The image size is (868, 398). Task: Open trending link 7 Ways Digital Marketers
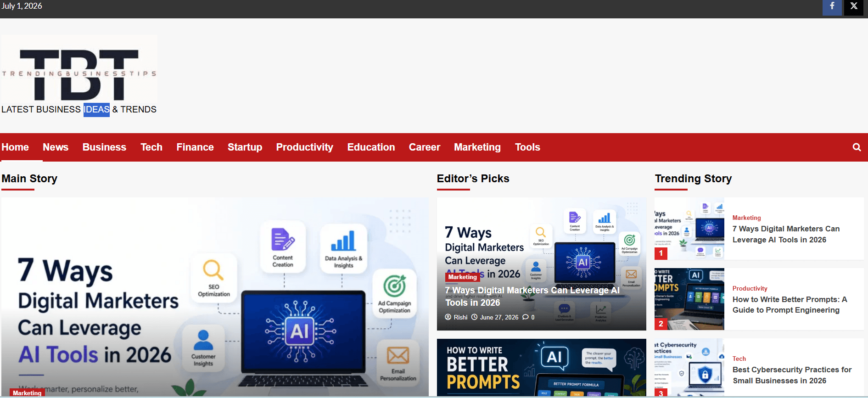[x=786, y=234]
